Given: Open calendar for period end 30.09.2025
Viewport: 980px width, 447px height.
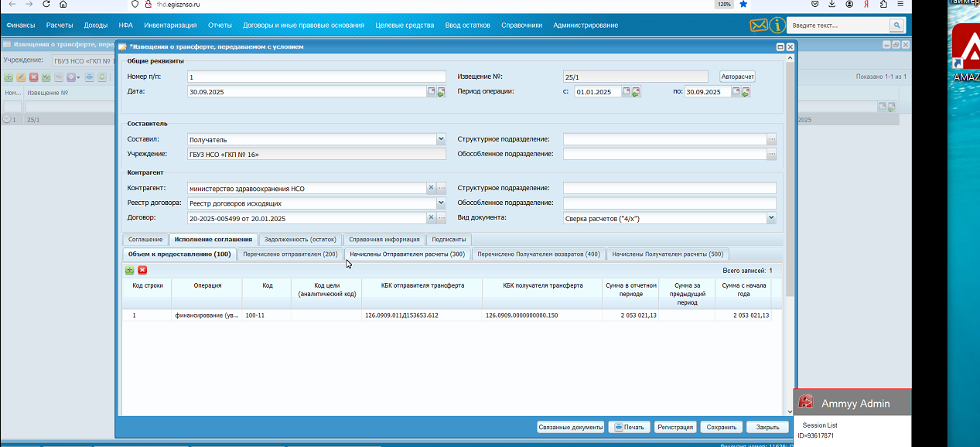Looking at the screenshot, I should tap(736, 91).
